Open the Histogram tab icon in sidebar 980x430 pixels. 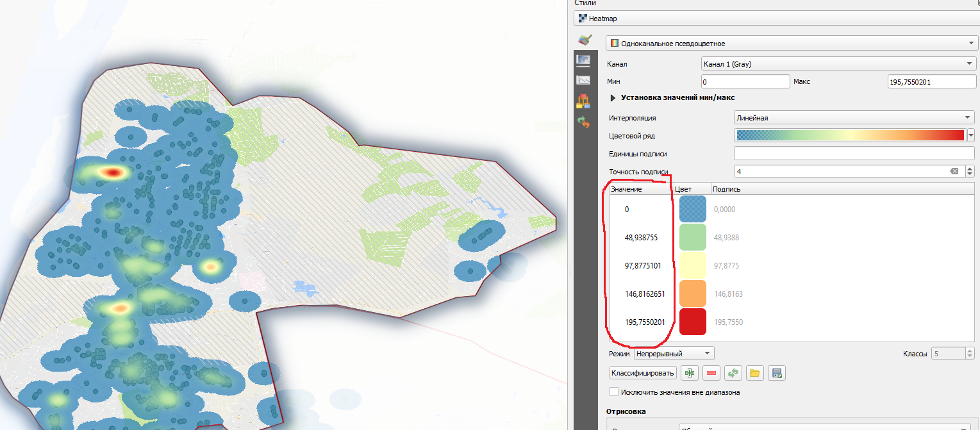point(583,80)
